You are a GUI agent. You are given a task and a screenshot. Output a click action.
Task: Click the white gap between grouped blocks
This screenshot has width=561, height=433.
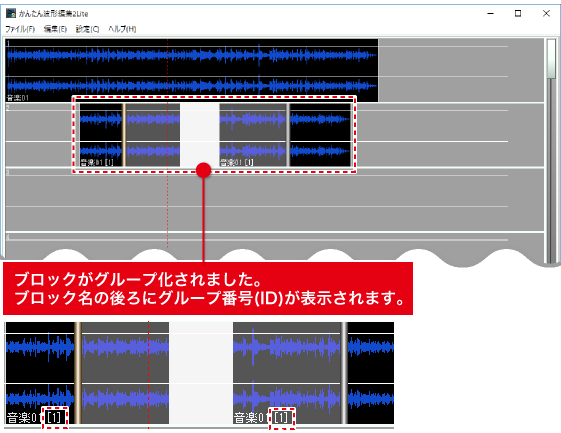[200, 135]
